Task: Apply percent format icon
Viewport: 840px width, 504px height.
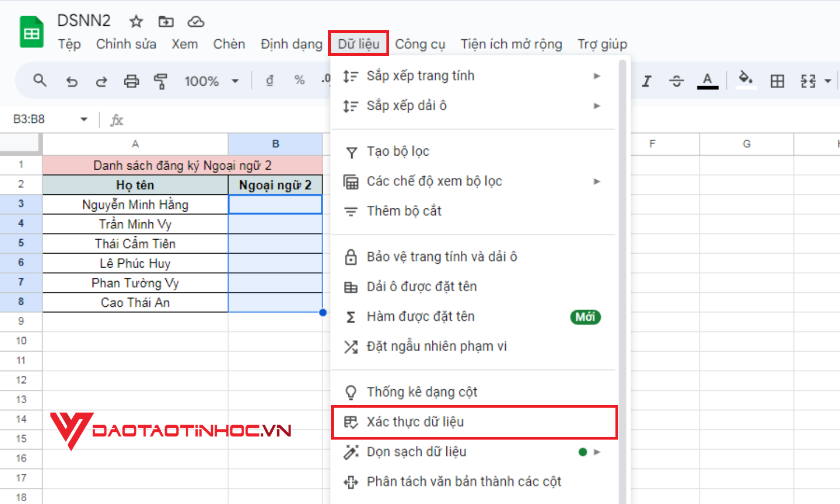Action: point(300,81)
